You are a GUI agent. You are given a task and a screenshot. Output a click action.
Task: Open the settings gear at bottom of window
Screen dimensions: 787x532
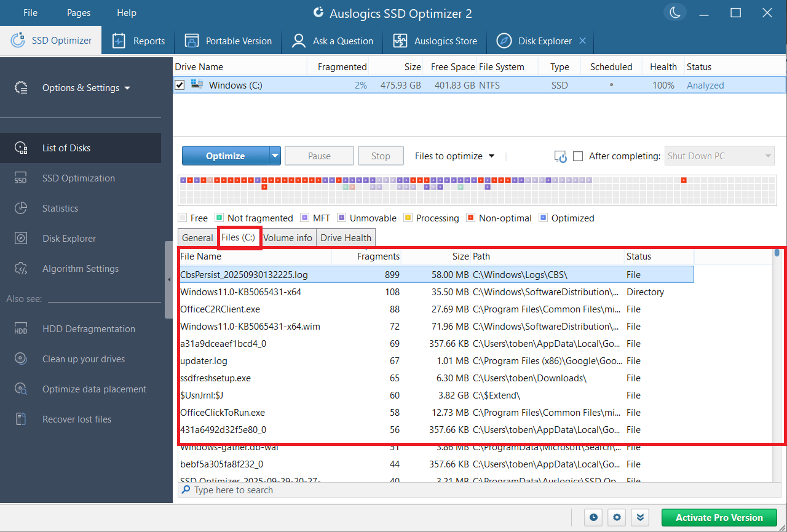tap(616, 517)
